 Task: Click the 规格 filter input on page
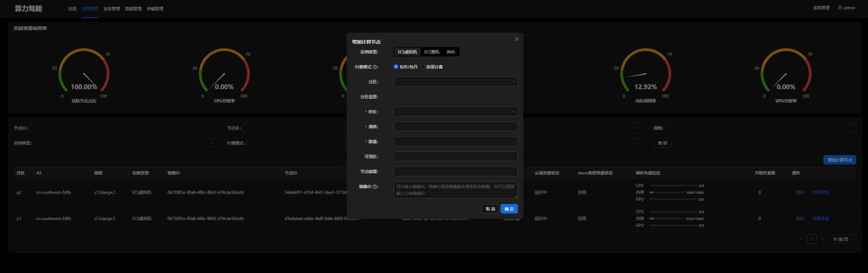coord(760,128)
